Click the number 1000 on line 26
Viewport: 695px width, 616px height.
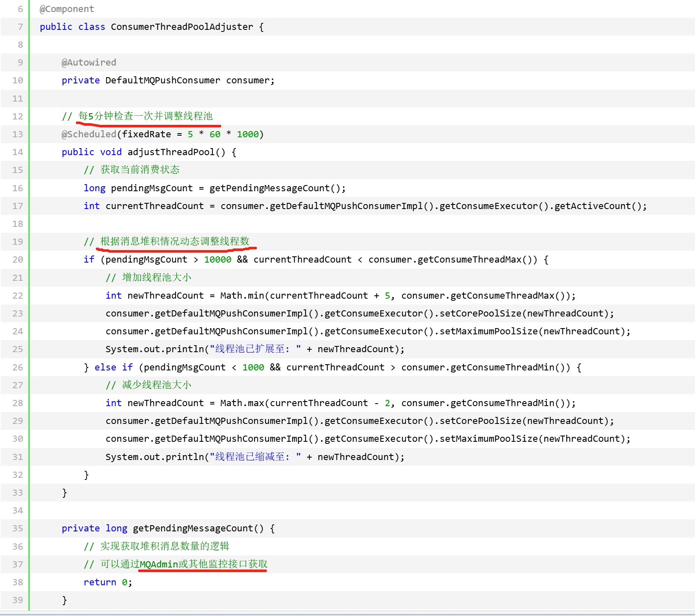click(x=253, y=368)
